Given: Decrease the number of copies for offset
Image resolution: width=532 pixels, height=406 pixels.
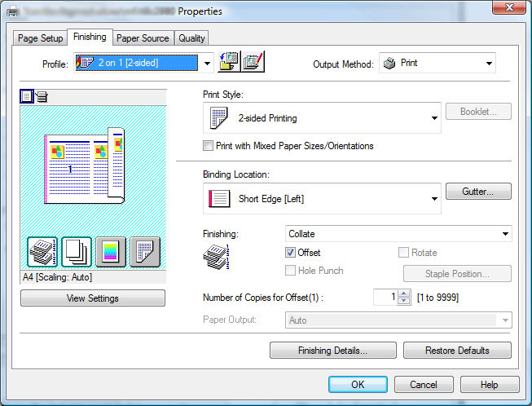Looking at the screenshot, I should [404, 301].
